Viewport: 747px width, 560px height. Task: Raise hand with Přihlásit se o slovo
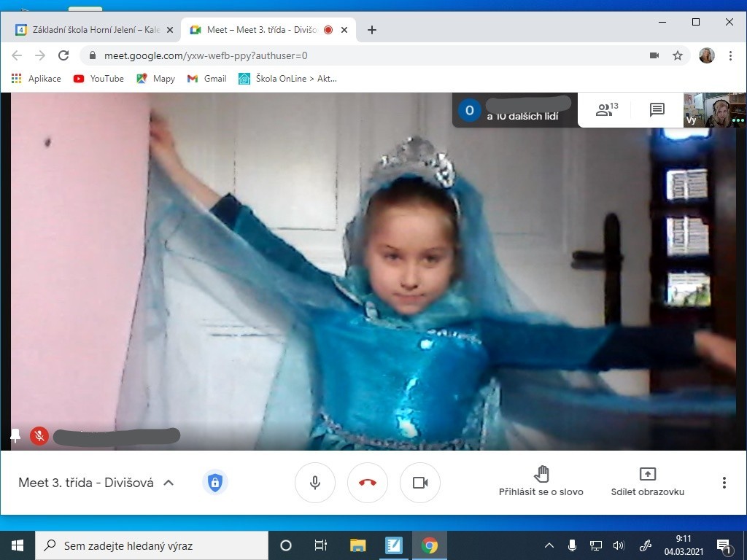coord(541,481)
